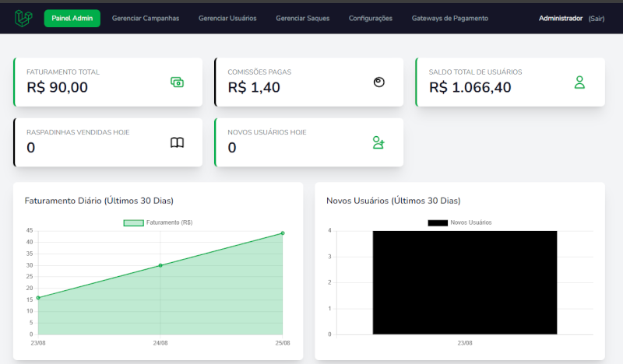
Task: Click the Faturamento (R$) legend text
Action: point(169,222)
